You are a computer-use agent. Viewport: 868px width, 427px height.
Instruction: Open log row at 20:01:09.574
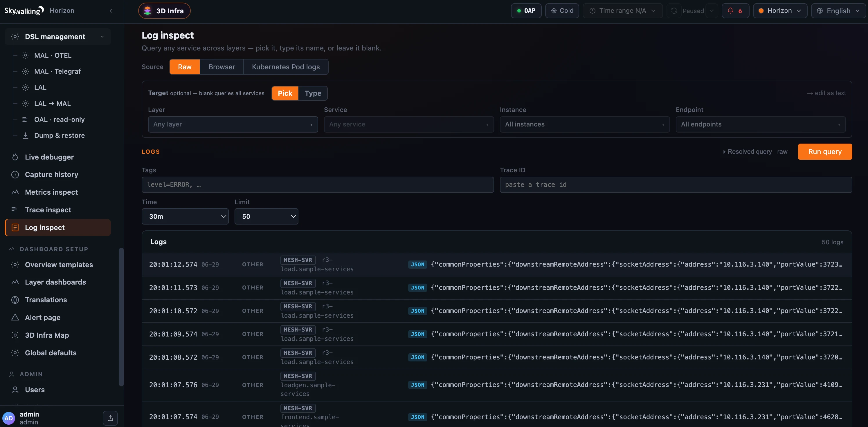[497, 334]
